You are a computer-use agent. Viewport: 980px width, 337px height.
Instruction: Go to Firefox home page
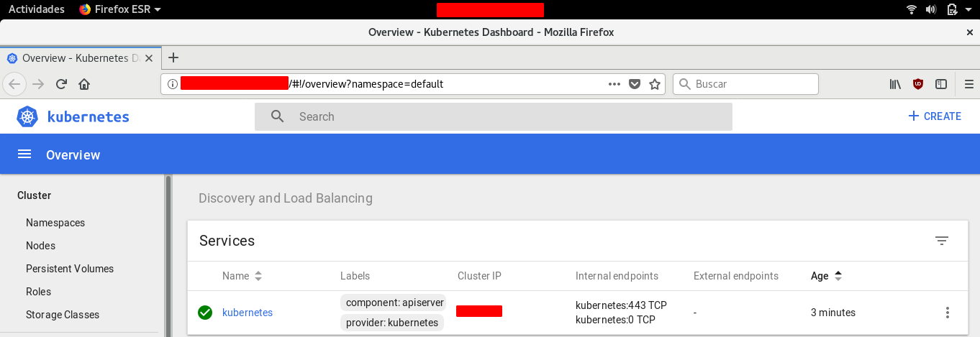pyautogui.click(x=84, y=84)
